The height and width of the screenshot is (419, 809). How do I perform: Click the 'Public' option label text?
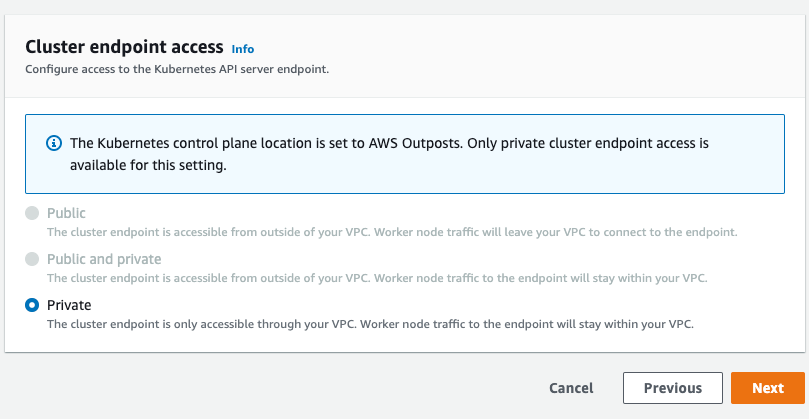pos(66,213)
